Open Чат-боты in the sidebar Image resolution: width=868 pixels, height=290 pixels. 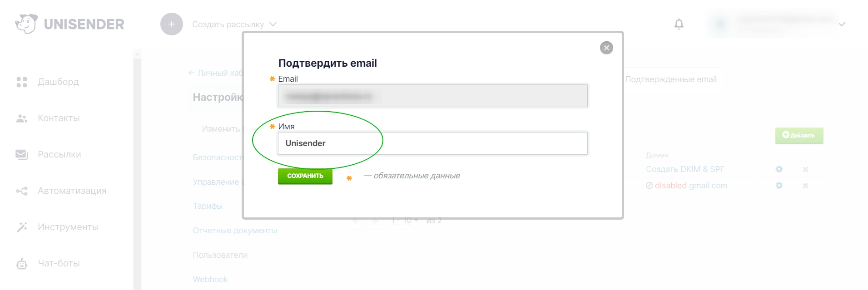point(59,263)
